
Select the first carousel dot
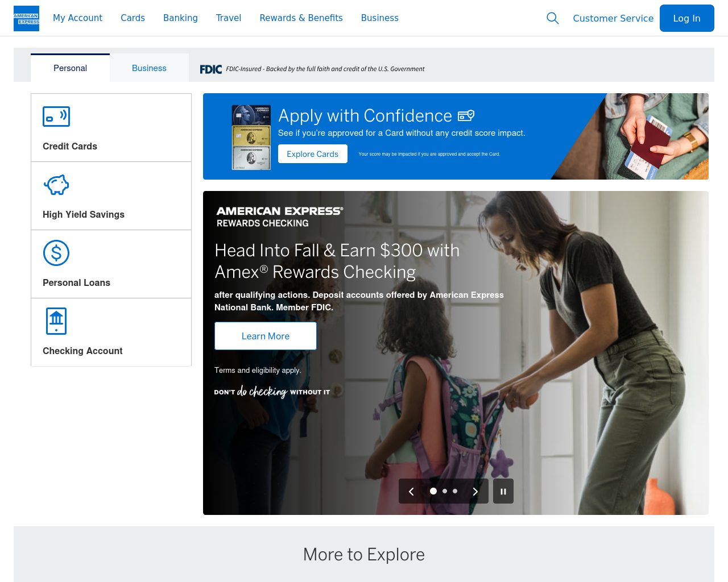(x=433, y=491)
